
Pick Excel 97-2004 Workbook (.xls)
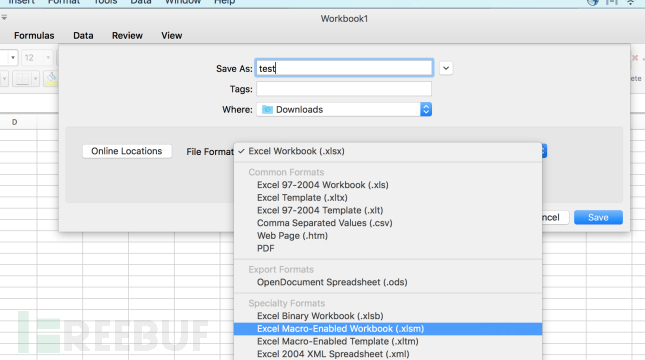(388, 185)
